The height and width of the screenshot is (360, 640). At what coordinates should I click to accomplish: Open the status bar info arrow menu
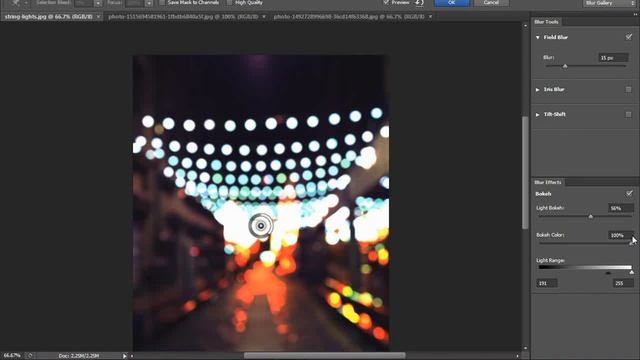[124, 356]
